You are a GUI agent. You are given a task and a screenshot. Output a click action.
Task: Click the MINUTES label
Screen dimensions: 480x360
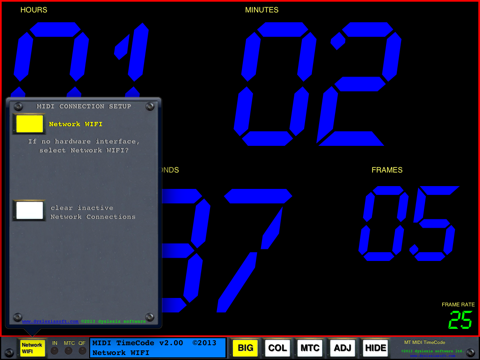(262, 10)
